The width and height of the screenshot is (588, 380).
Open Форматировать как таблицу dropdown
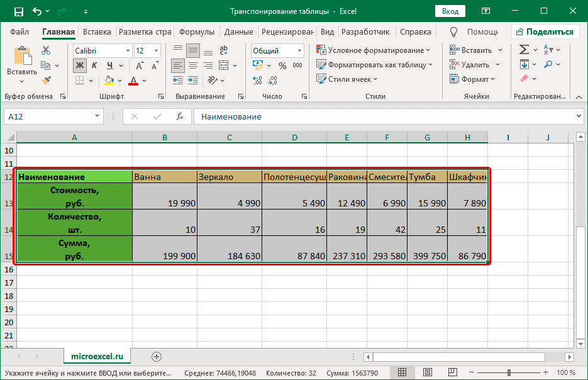pyautogui.click(x=375, y=65)
